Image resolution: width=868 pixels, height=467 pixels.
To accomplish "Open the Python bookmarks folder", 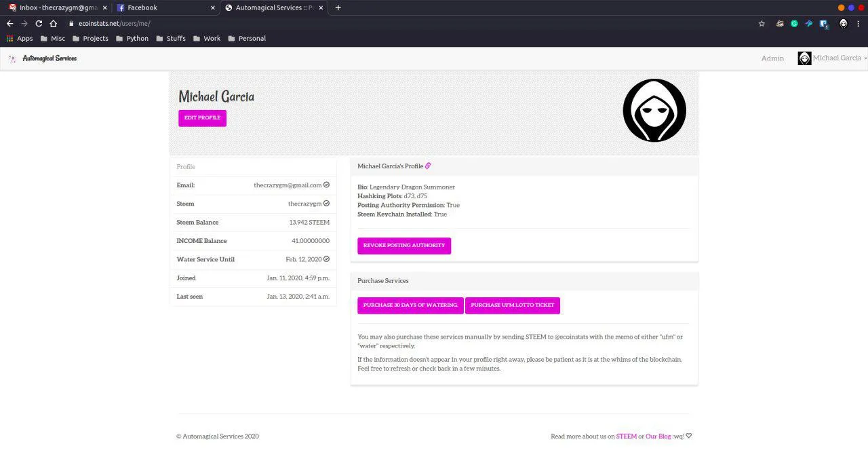I will pos(132,38).
